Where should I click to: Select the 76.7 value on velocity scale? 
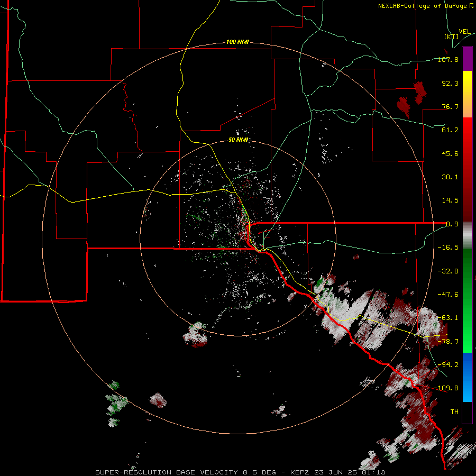[450, 106]
